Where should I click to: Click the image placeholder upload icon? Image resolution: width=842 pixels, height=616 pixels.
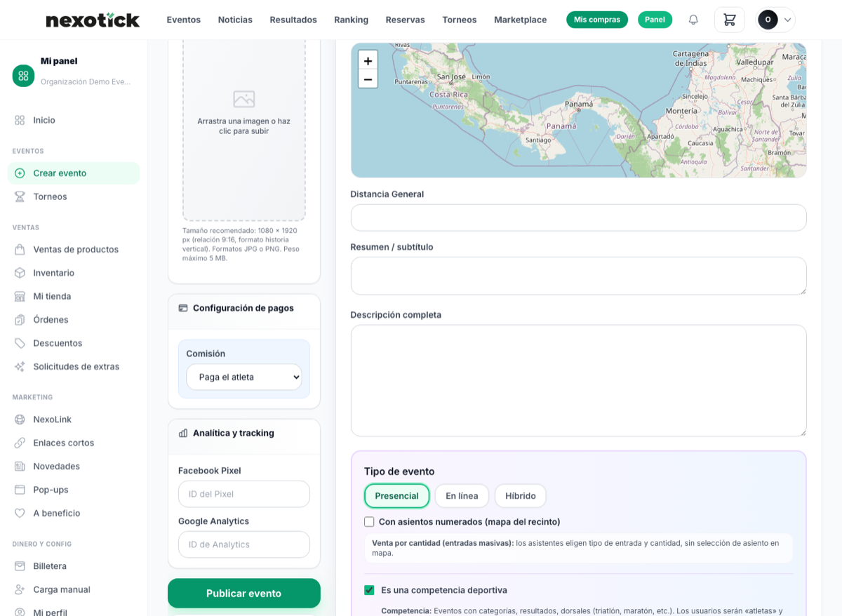coord(244,99)
